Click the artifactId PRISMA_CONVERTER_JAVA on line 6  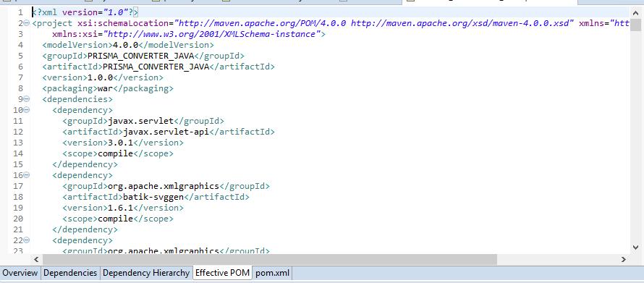point(156,67)
